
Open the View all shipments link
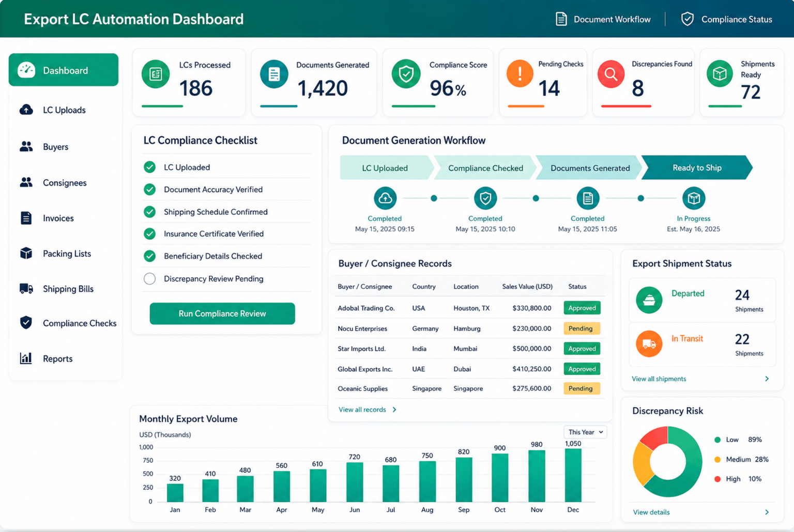(659, 379)
